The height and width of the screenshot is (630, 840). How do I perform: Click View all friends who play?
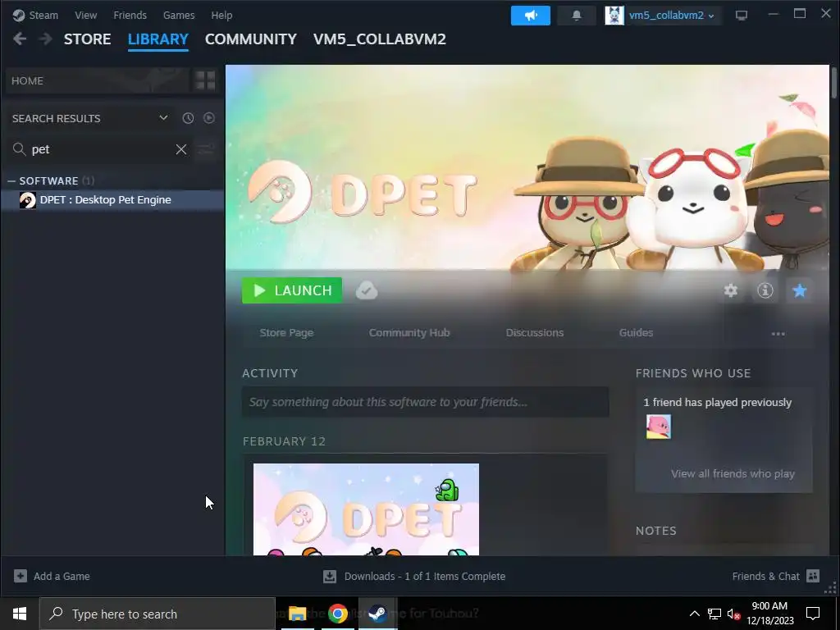[x=733, y=473]
